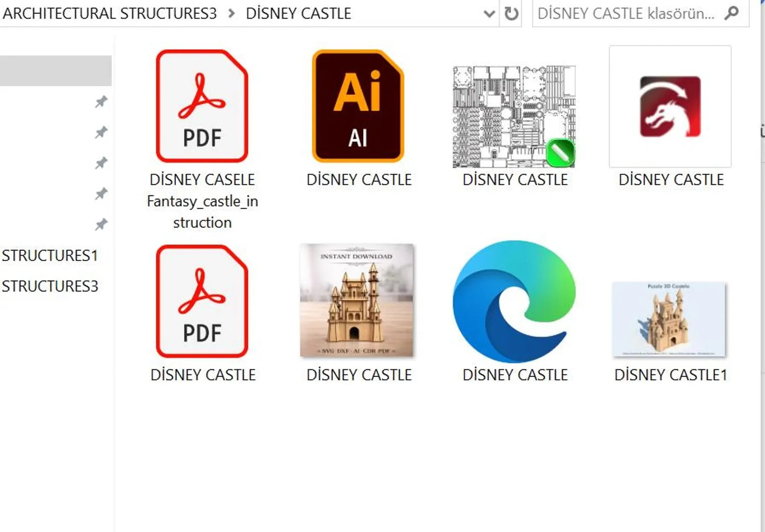Click the refresh button in the address bar
Viewport: 765px width, 532px height.
click(x=511, y=13)
